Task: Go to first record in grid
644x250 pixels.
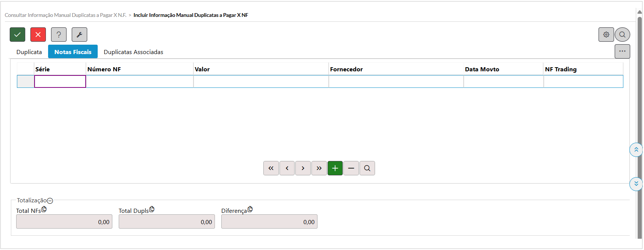Action: click(271, 168)
